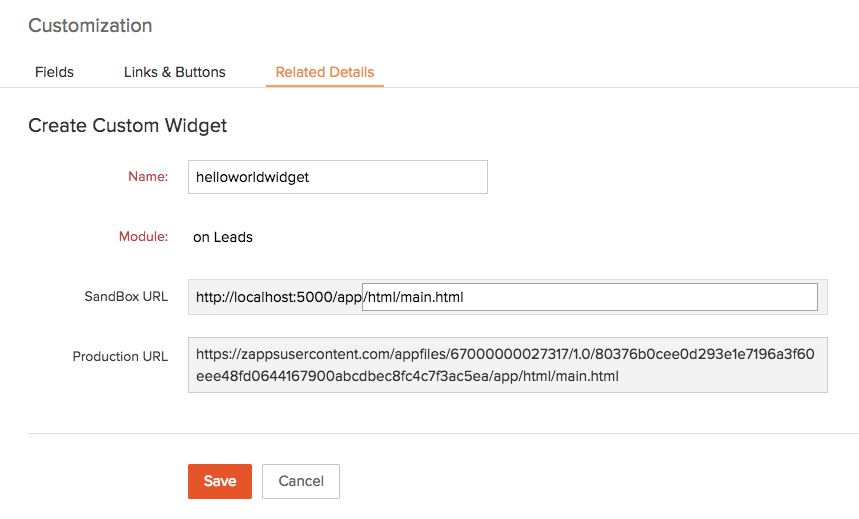Image resolution: width=859 pixels, height=519 pixels.
Task: Click the Create Custom Widget heading
Action: coord(127,126)
